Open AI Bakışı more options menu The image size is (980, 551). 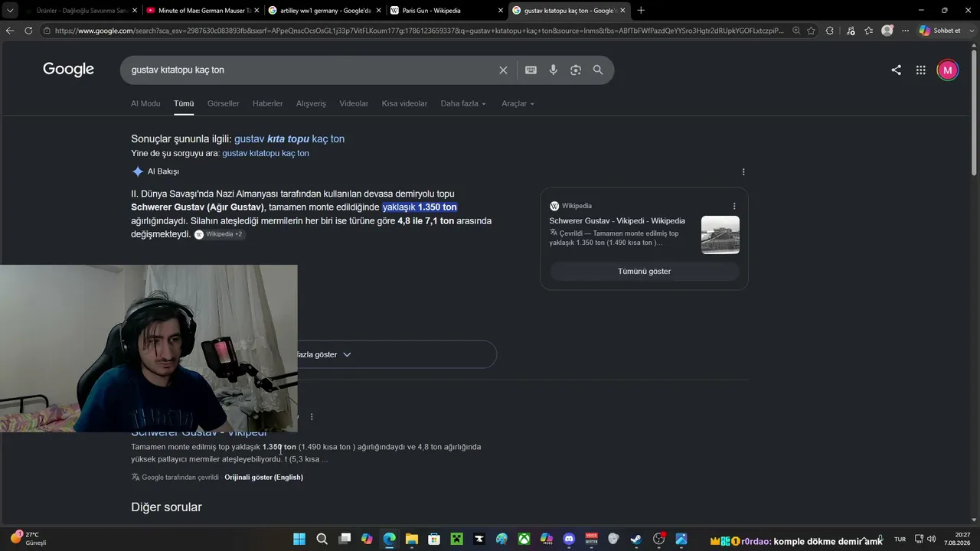(x=743, y=171)
